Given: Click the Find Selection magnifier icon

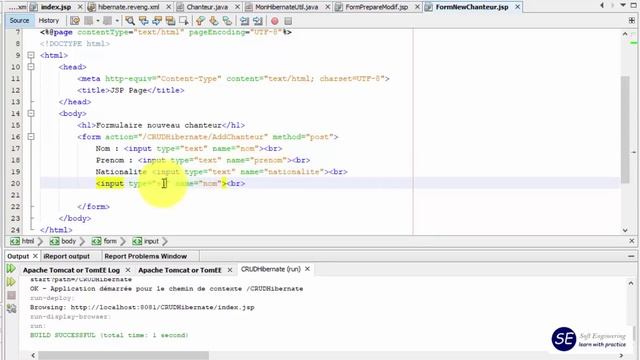Looking at the screenshot, I should (x=130, y=20).
